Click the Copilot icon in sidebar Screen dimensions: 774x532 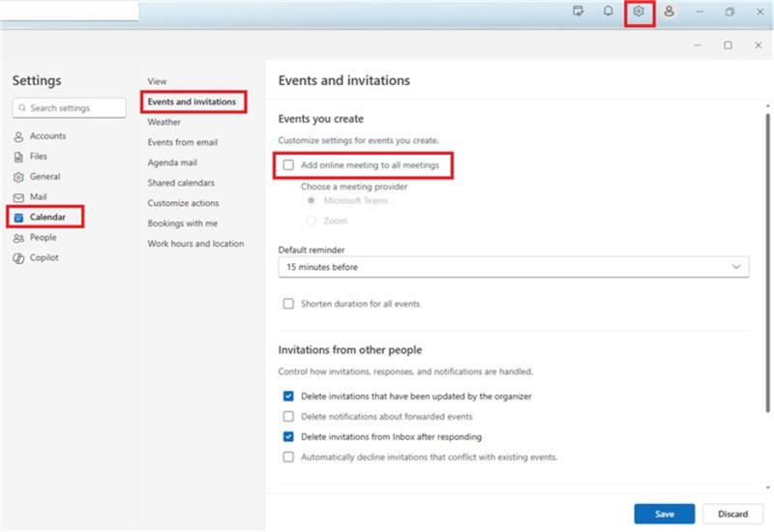coord(18,258)
